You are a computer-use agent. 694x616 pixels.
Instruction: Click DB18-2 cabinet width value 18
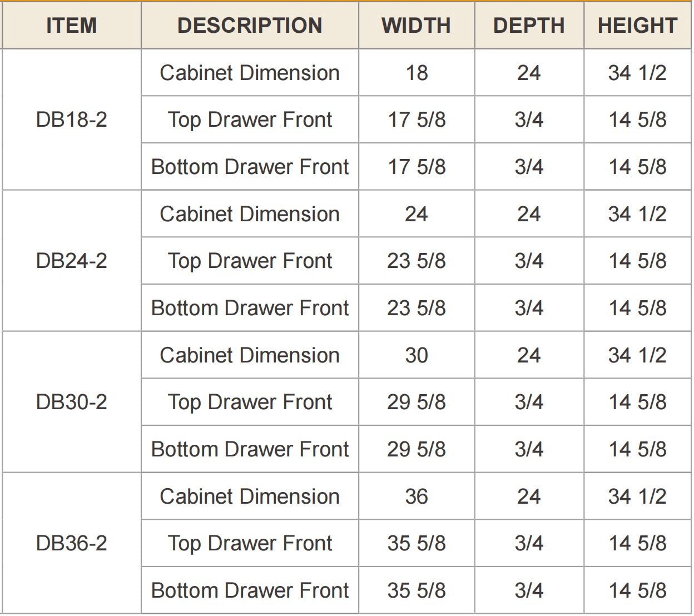[x=417, y=73]
